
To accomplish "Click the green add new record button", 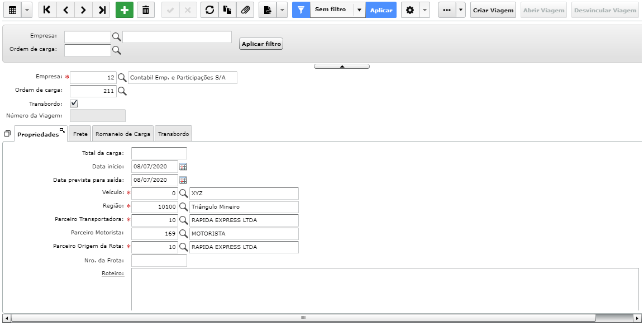I will click(125, 10).
